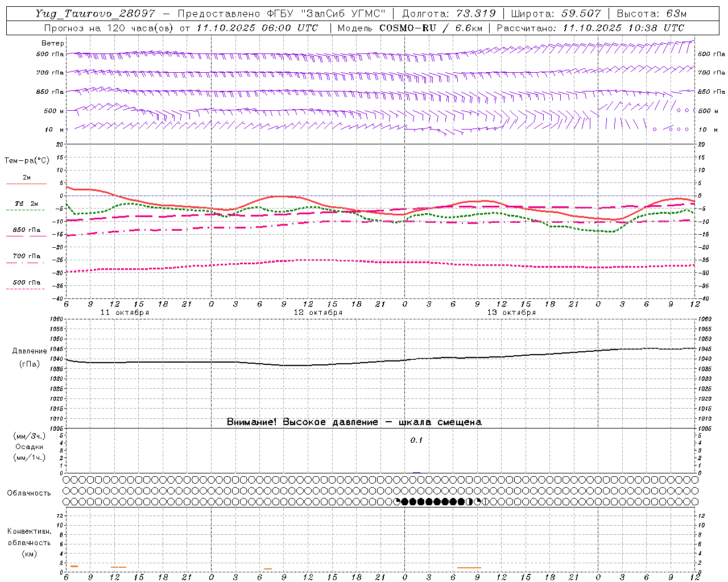Click the 500 гПа entry in the temperature legend
The width and height of the screenshot is (728, 582).
tap(27, 282)
